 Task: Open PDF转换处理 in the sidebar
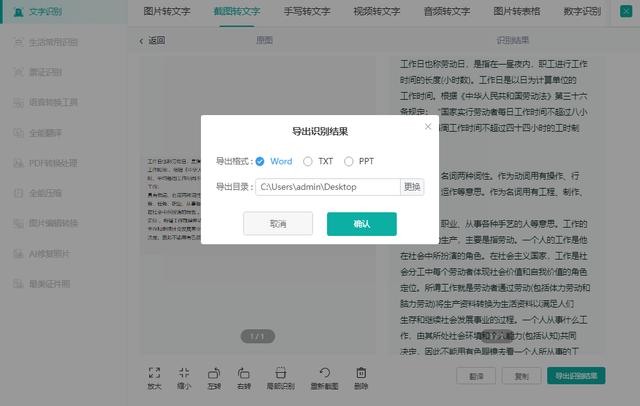tap(46, 163)
